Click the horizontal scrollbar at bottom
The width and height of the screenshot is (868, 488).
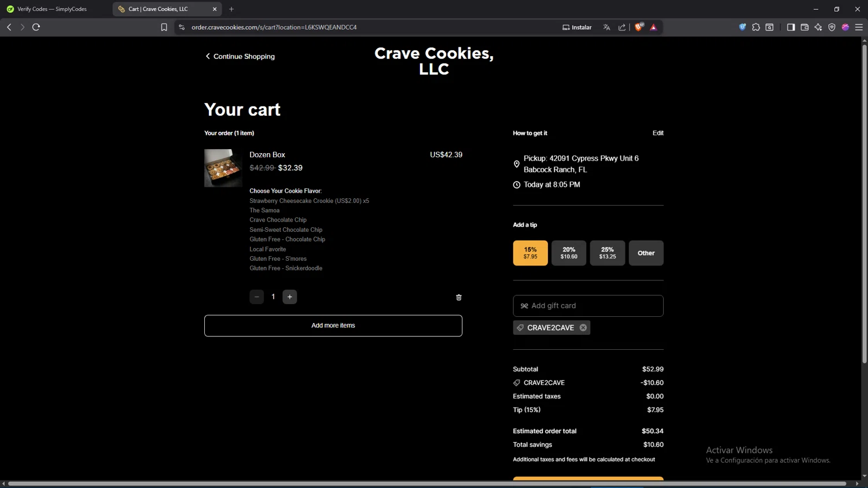point(427,484)
